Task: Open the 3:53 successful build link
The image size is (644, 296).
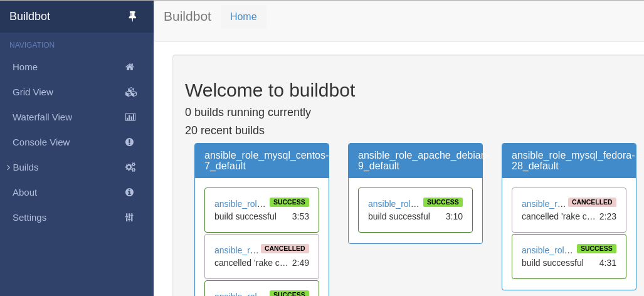Action: 240,204
